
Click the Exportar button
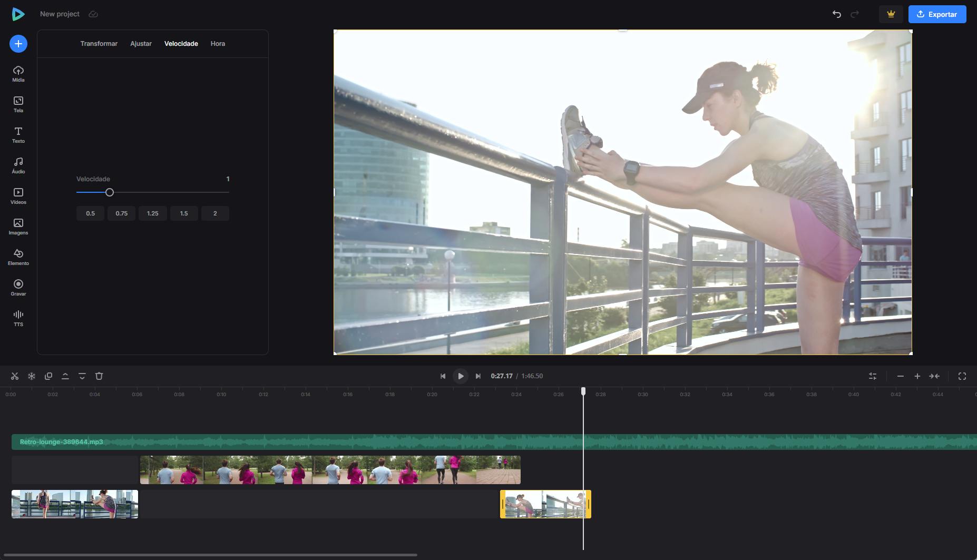[x=937, y=14]
